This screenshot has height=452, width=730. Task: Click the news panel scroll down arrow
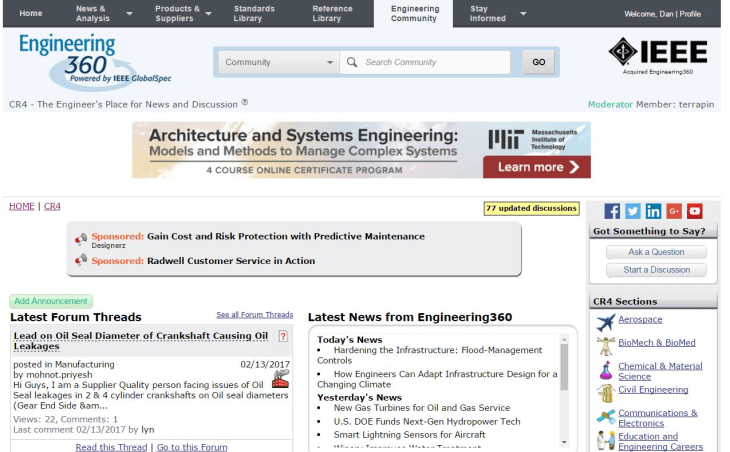click(x=564, y=442)
